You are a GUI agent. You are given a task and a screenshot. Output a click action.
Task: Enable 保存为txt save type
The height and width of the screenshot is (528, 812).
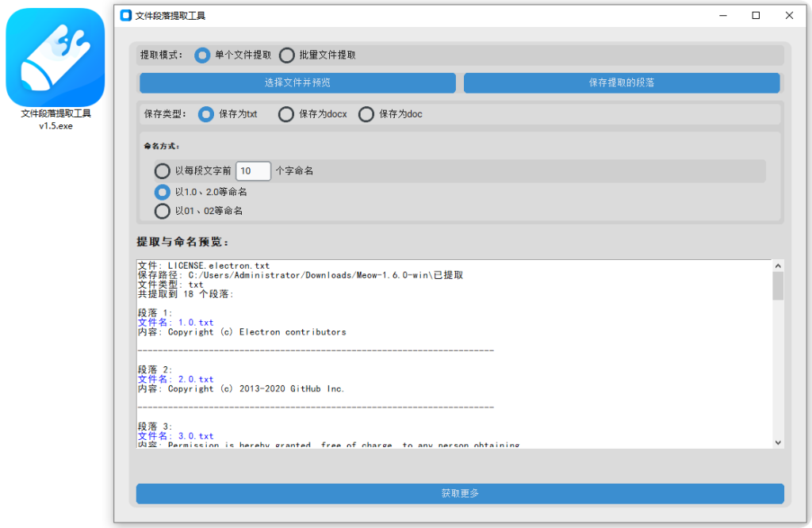(205, 114)
